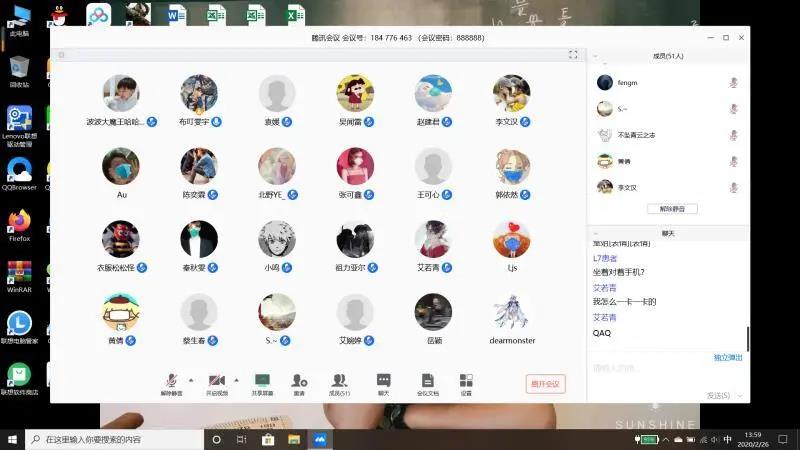Open the 设置 settings icon
This screenshot has width=800, height=450.
coord(466,381)
